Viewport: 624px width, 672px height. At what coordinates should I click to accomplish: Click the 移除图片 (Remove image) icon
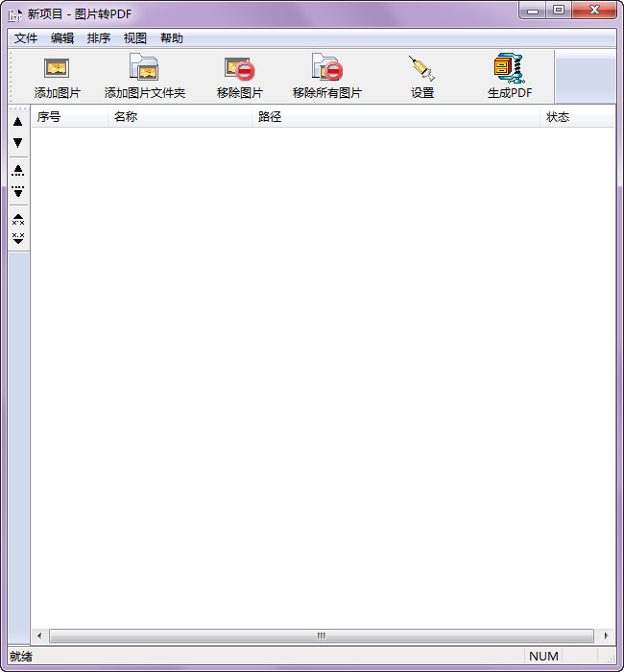click(239, 68)
